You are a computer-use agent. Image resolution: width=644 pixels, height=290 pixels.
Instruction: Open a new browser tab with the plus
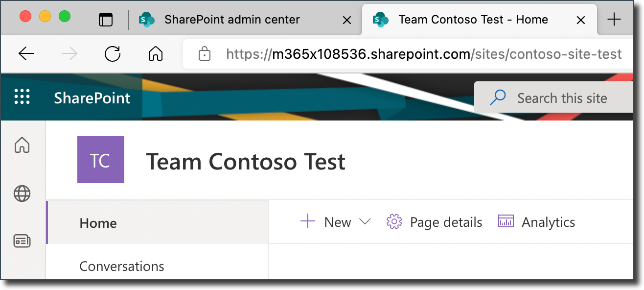(x=614, y=20)
